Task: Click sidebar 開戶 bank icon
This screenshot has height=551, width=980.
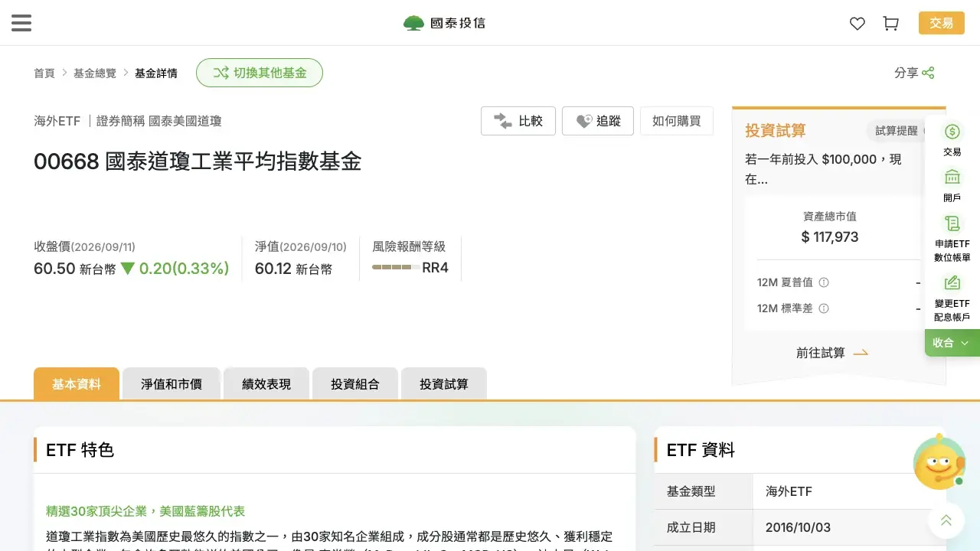Action: (952, 178)
